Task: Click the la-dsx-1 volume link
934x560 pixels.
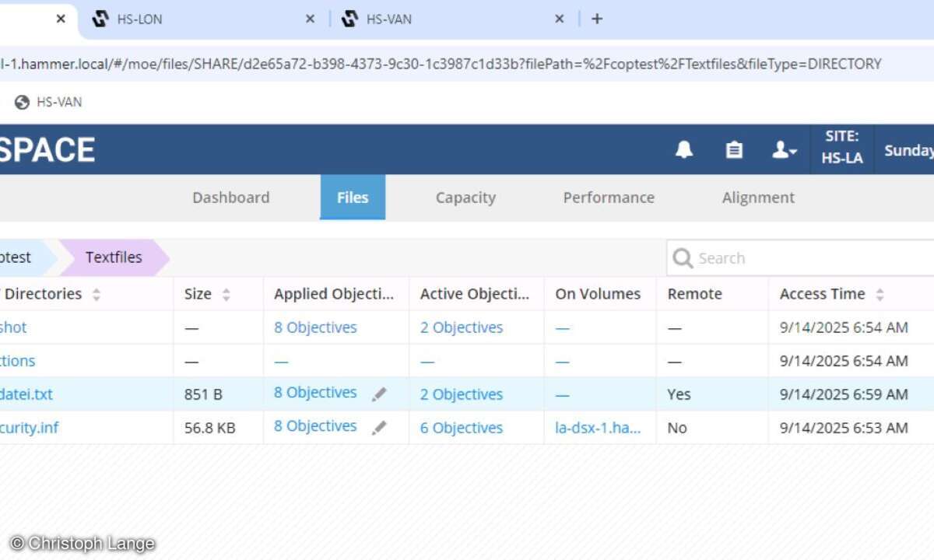Action: coord(598,428)
